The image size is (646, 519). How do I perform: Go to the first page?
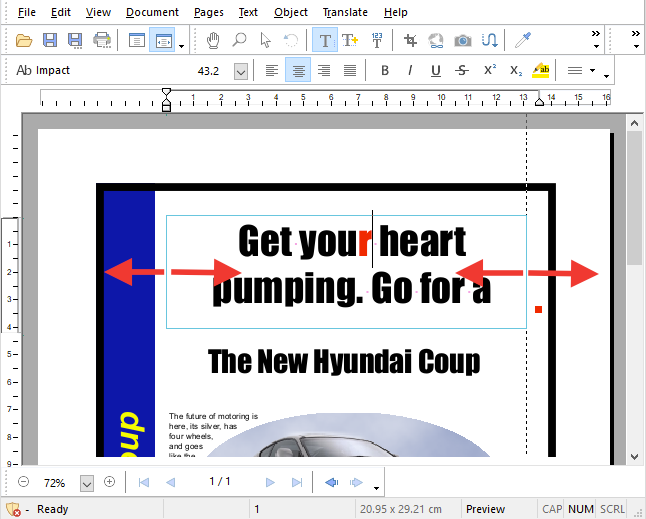(x=144, y=482)
